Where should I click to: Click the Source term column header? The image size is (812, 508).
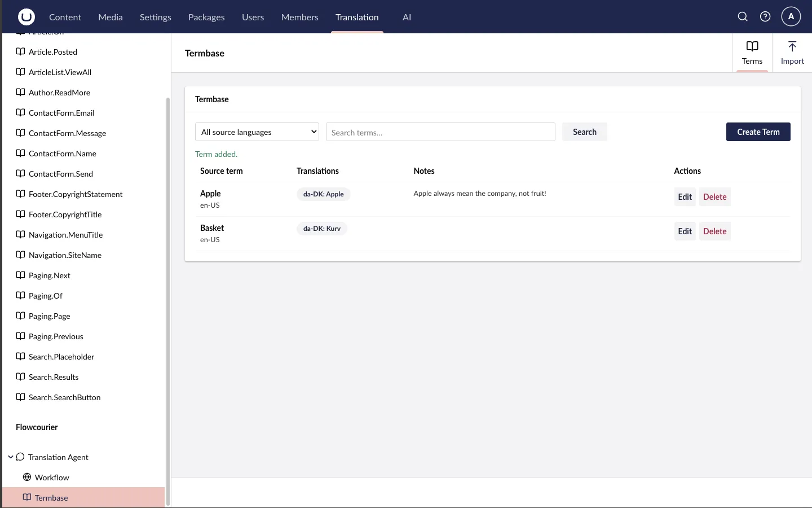coord(222,171)
